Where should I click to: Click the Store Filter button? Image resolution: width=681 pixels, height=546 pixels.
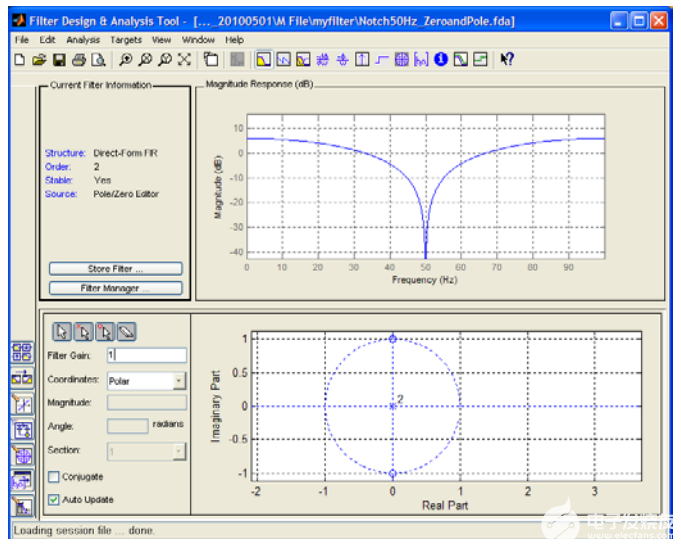click(116, 268)
